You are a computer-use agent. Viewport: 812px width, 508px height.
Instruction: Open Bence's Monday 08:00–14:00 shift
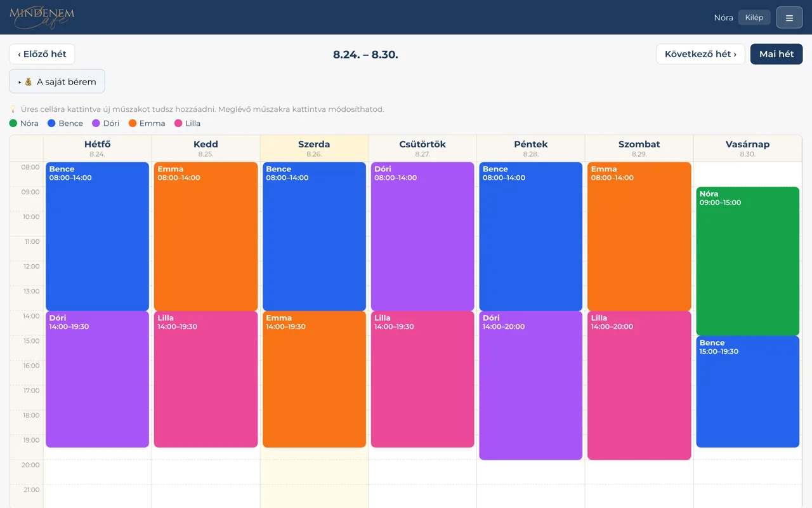coord(98,236)
